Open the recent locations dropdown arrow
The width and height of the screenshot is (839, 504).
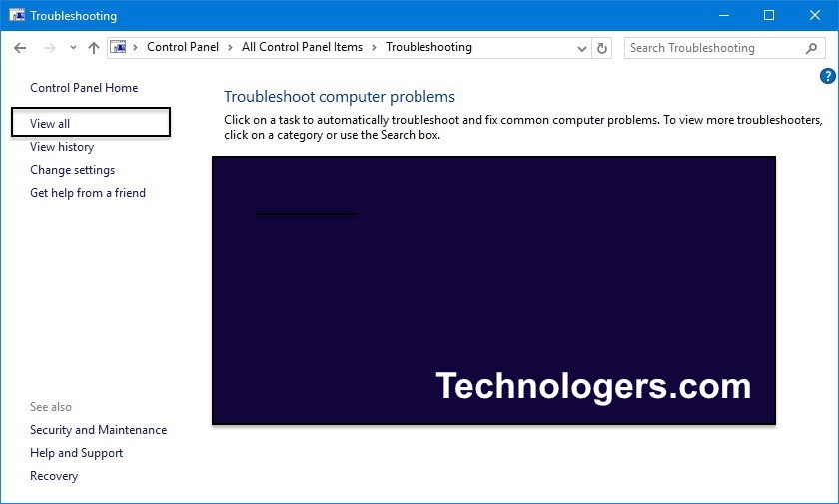click(x=73, y=48)
